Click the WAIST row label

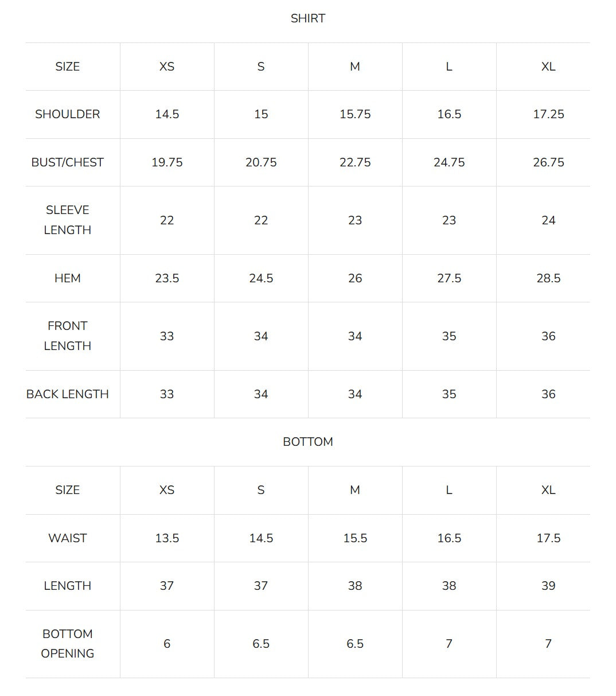(x=68, y=538)
